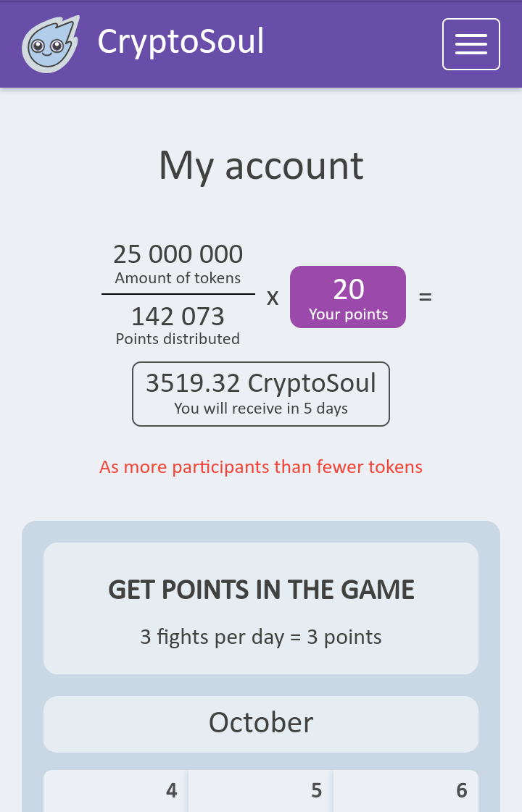
Task: Click the You will receive in 5 days caption
Action: pos(261,409)
